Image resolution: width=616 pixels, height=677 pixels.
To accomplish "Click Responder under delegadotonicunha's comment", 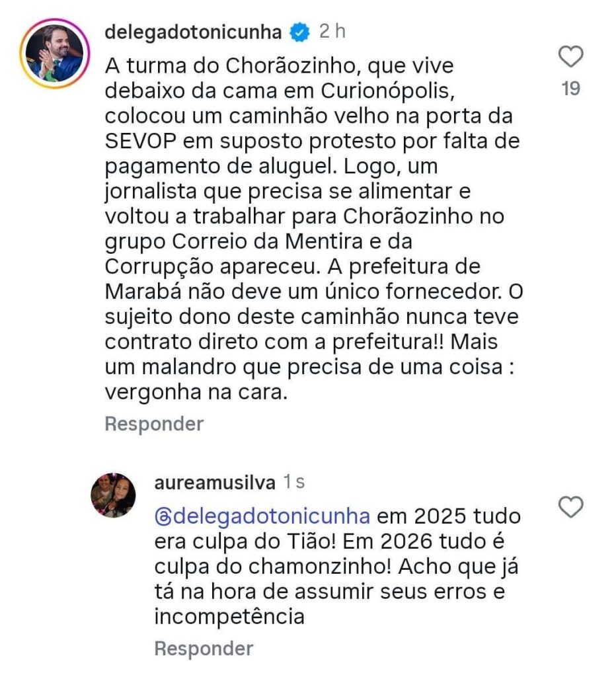I will pos(154,424).
